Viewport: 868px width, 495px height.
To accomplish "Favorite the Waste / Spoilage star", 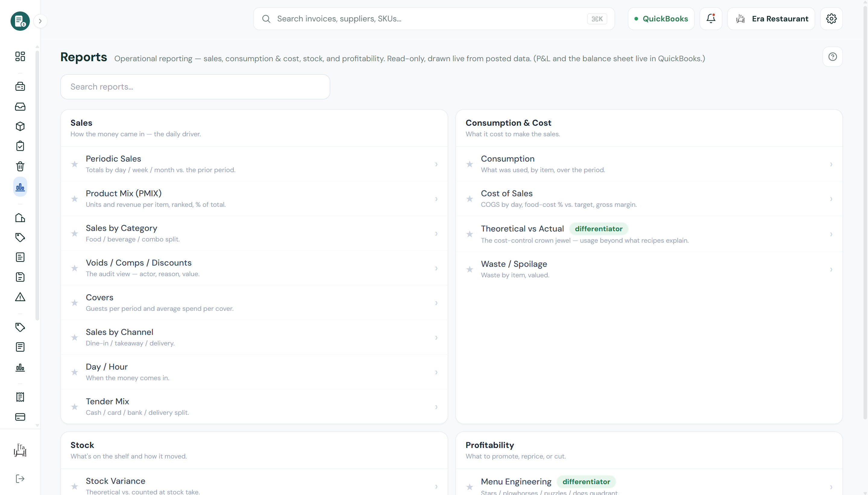I will [470, 270].
